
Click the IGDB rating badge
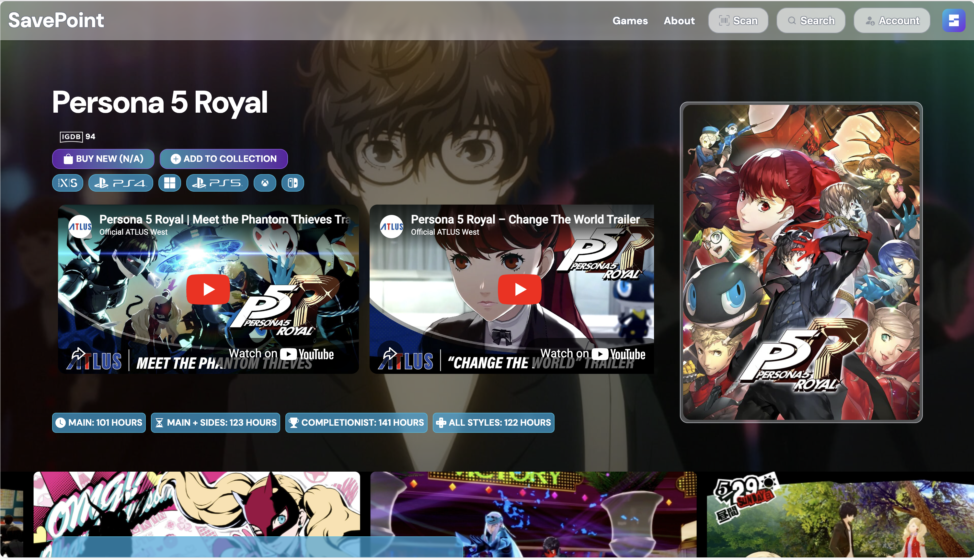(x=77, y=137)
